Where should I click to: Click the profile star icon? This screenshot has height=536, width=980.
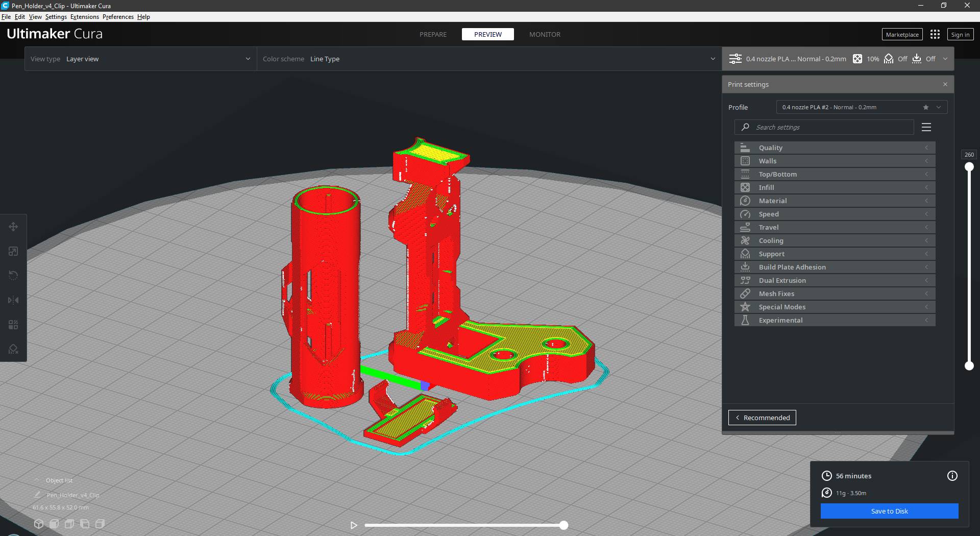pos(926,107)
